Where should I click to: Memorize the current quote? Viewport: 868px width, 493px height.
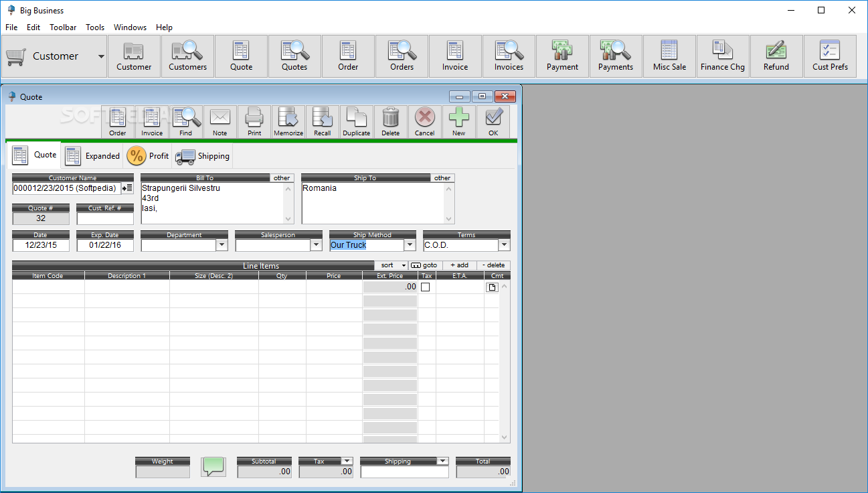tap(288, 122)
